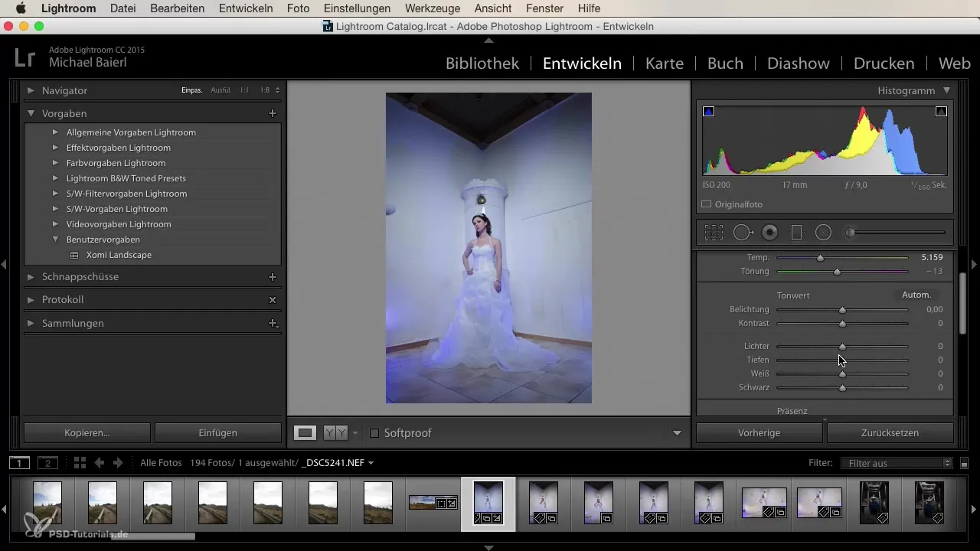Open the Entwickeln menu
Viewport: 980px width, 551px height.
pyautogui.click(x=245, y=8)
